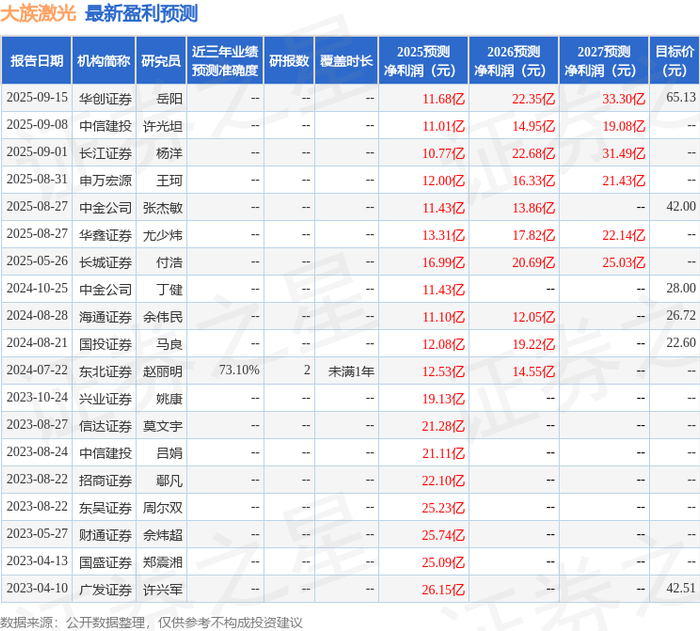The image size is (700, 631).
Task: Click target price 42.51
Action: 681,588
